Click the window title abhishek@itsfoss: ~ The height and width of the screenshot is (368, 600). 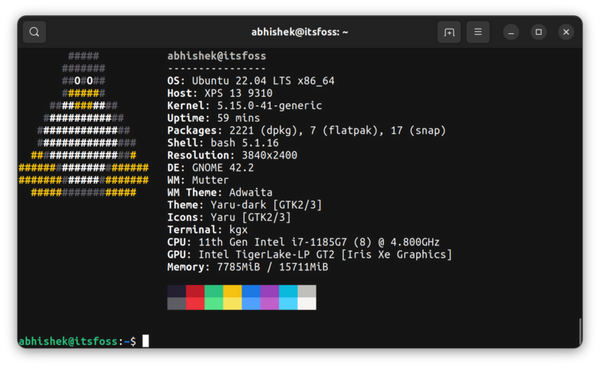click(300, 32)
